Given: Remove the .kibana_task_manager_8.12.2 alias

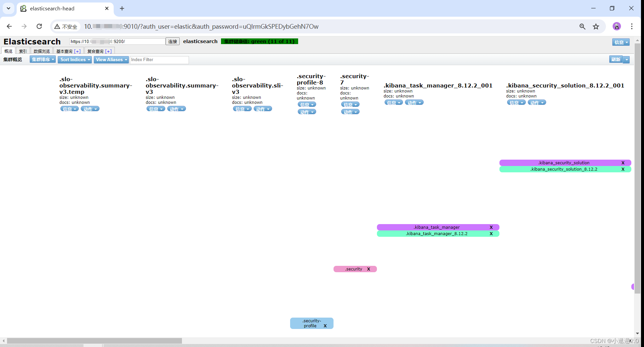Looking at the screenshot, I should point(491,234).
